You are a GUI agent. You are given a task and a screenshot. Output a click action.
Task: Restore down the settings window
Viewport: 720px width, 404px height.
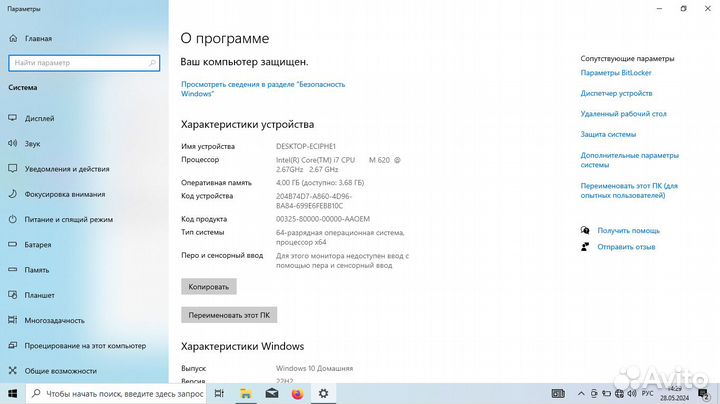tap(683, 8)
